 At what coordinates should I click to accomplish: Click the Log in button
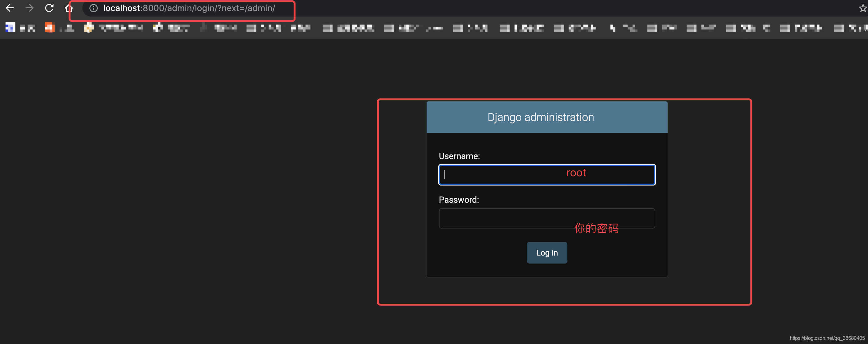click(x=546, y=253)
